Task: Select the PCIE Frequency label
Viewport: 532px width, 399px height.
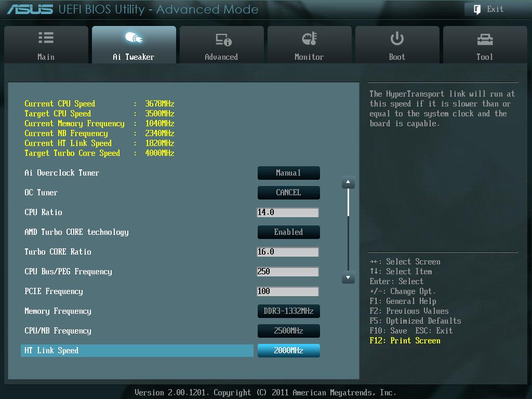Action: (x=54, y=291)
